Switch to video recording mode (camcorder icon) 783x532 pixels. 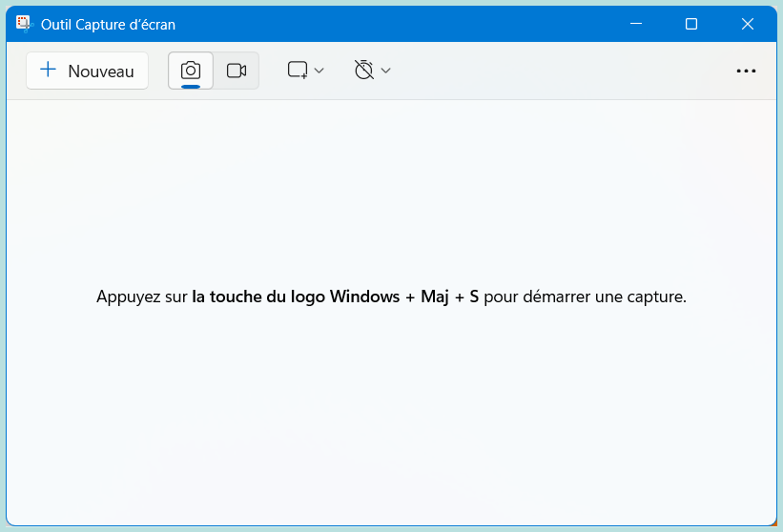click(237, 71)
